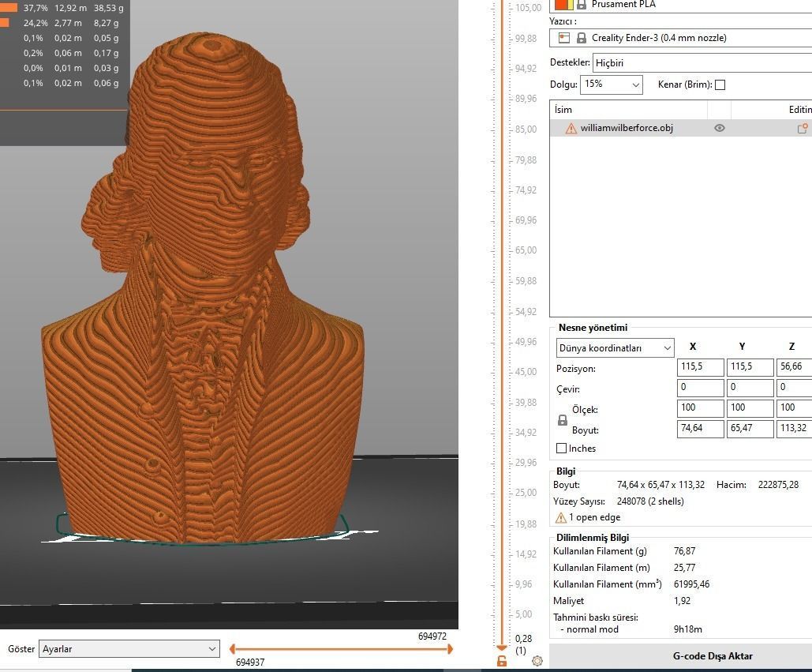Viewport: 812px width, 672px height.
Task: Click the Boyut X field showing 74,64
Action: (x=700, y=429)
